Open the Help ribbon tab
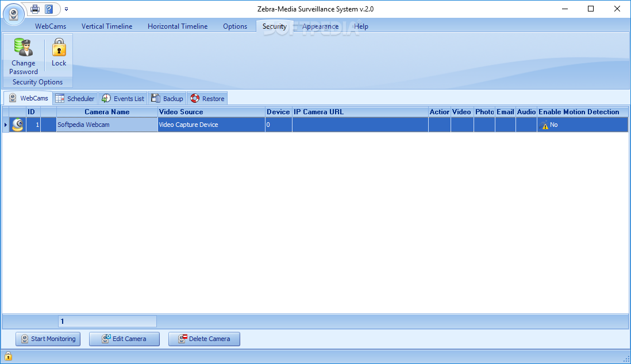This screenshot has width=631, height=364. coord(361,26)
